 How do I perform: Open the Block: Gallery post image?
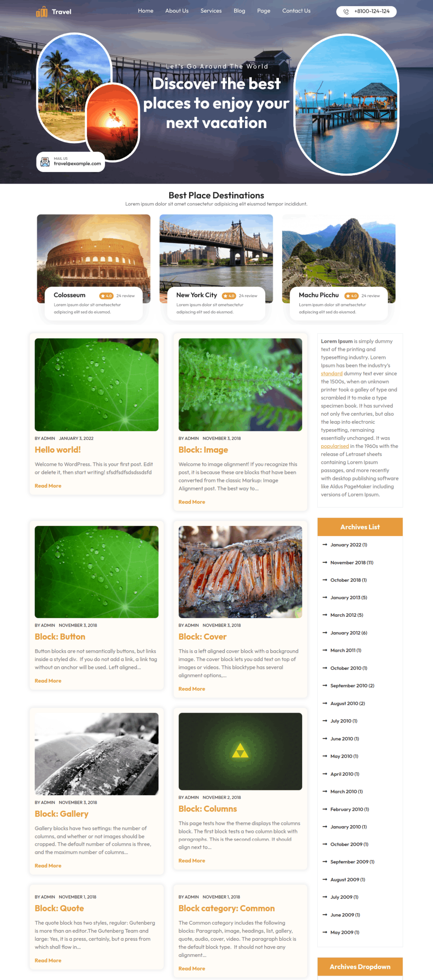pos(97,754)
